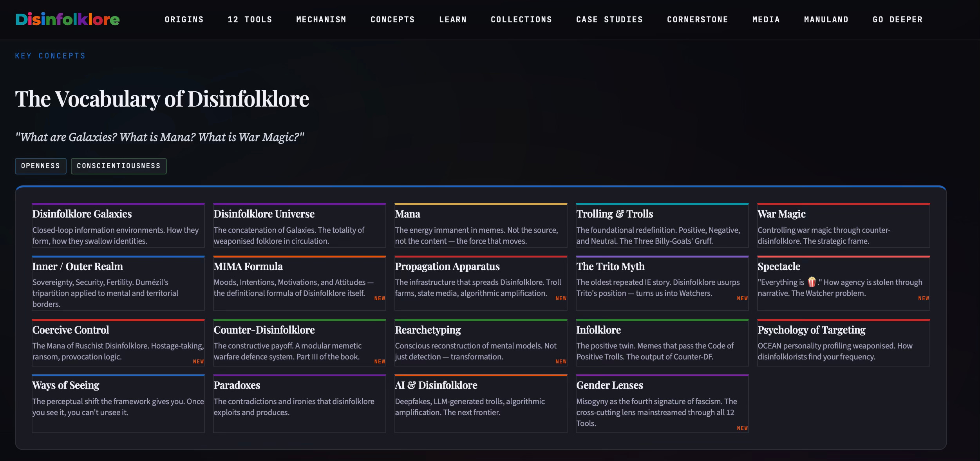Open the Origins menu item
980x461 pixels.
coord(184,20)
